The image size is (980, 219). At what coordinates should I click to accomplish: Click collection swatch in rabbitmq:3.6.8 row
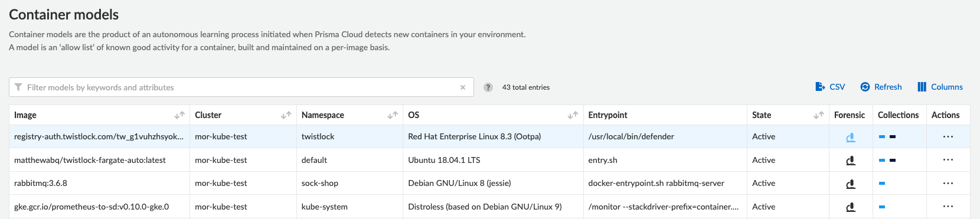tap(882, 183)
